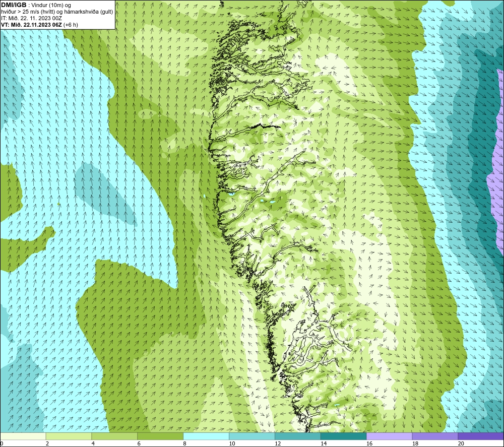
Task: Select the "Vindur (10m) og" title text
Action: pyautogui.click(x=51, y=6)
